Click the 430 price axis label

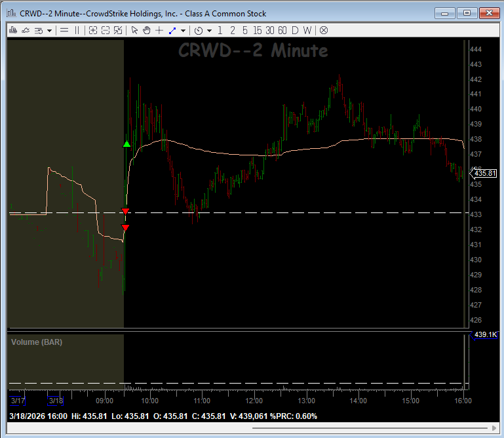tap(476, 260)
